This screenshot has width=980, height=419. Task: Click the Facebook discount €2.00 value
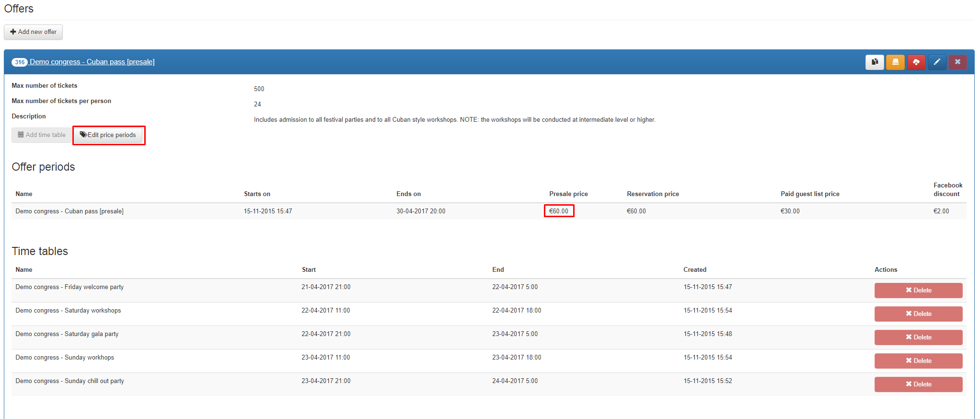coord(941,211)
